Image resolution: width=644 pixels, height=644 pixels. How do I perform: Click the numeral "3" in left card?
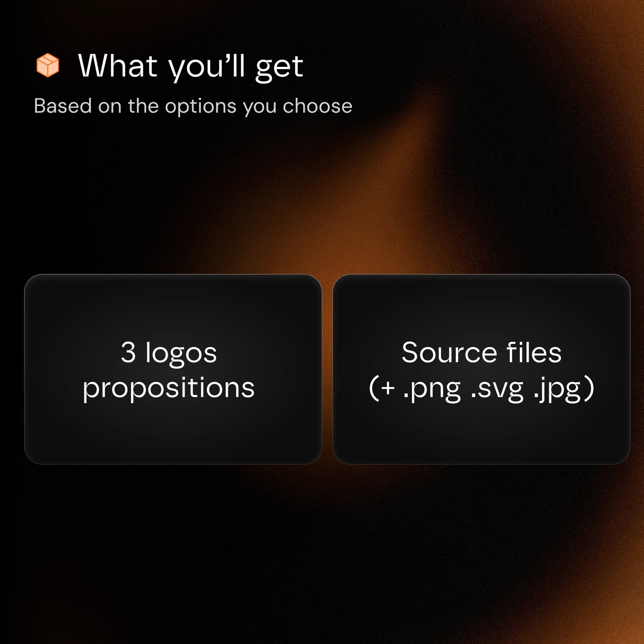coord(128,352)
